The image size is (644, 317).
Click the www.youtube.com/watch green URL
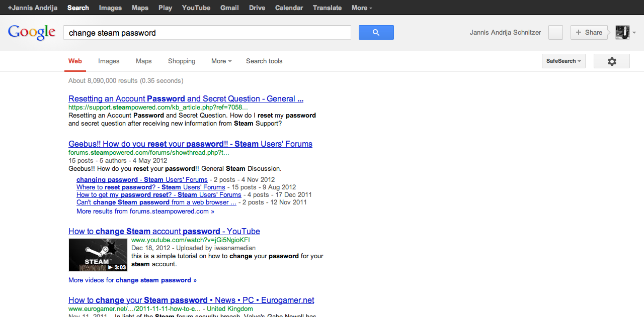[x=190, y=240]
